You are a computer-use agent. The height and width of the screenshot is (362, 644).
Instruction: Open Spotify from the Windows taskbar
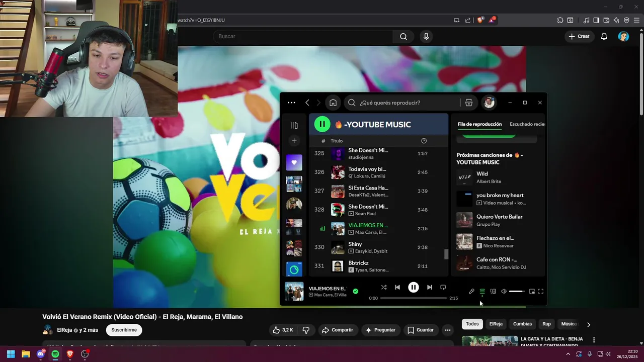(55, 354)
